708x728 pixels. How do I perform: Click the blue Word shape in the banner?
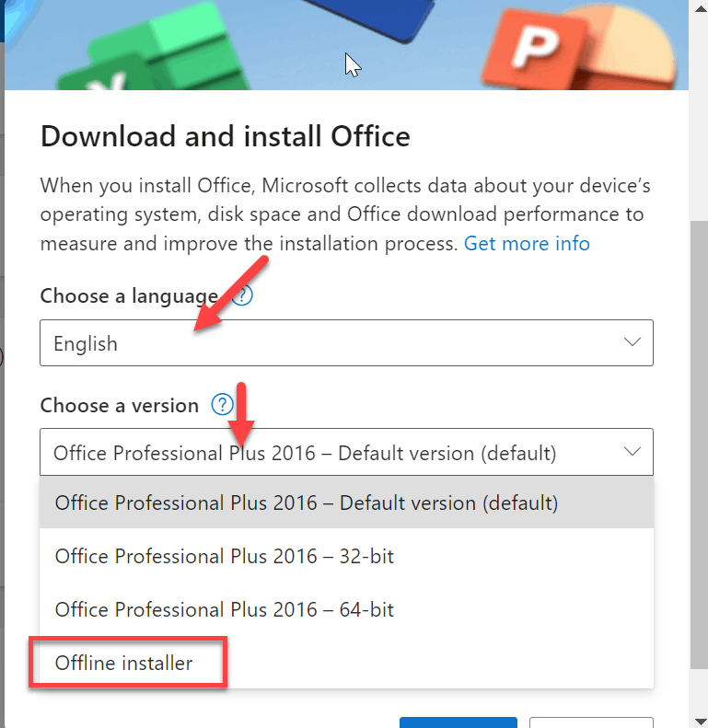pyautogui.click(x=372, y=18)
